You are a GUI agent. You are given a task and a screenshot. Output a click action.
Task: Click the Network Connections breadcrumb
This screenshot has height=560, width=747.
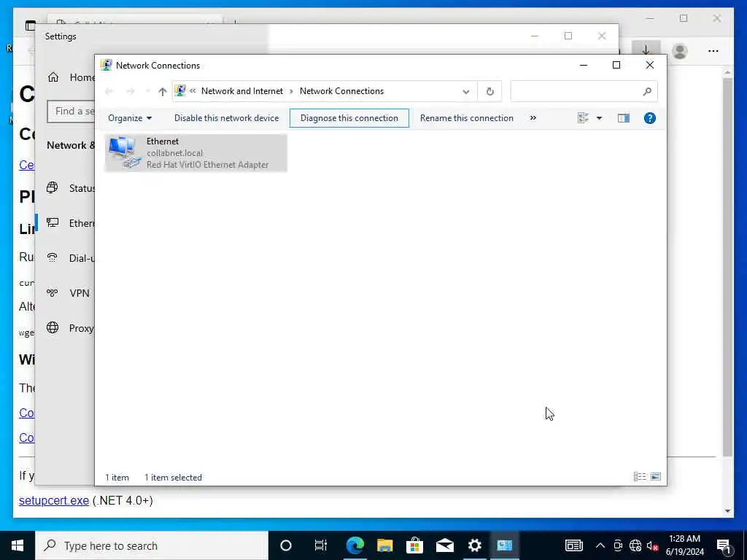click(x=341, y=91)
